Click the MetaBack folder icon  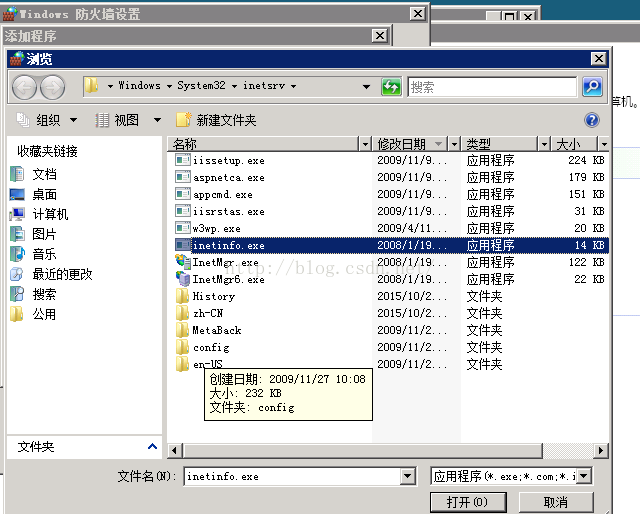(x=182, y=330)
